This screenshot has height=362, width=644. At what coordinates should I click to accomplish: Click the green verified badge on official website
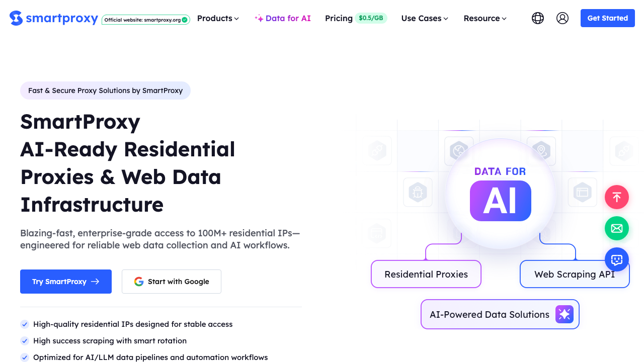click(x=185, y=20)
